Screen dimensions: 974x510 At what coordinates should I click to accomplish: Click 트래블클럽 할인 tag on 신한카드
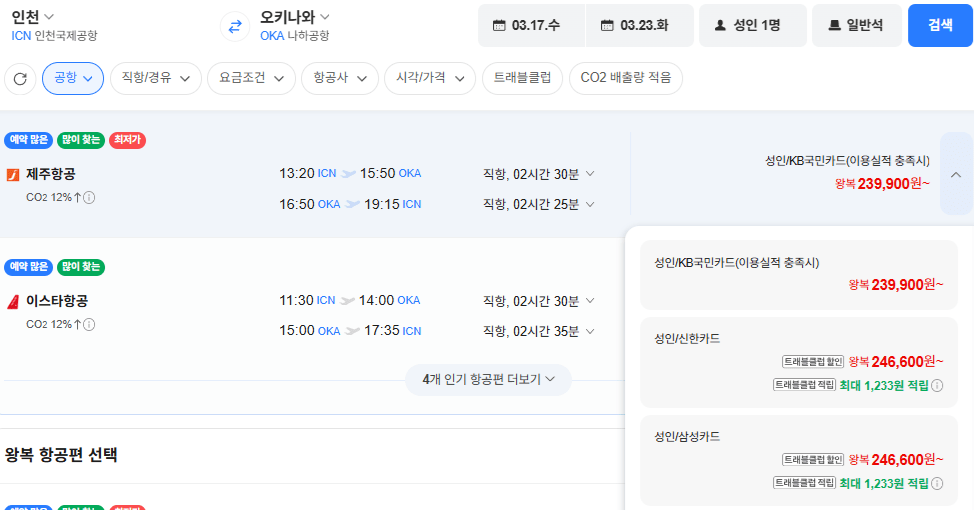click(812, 362)
